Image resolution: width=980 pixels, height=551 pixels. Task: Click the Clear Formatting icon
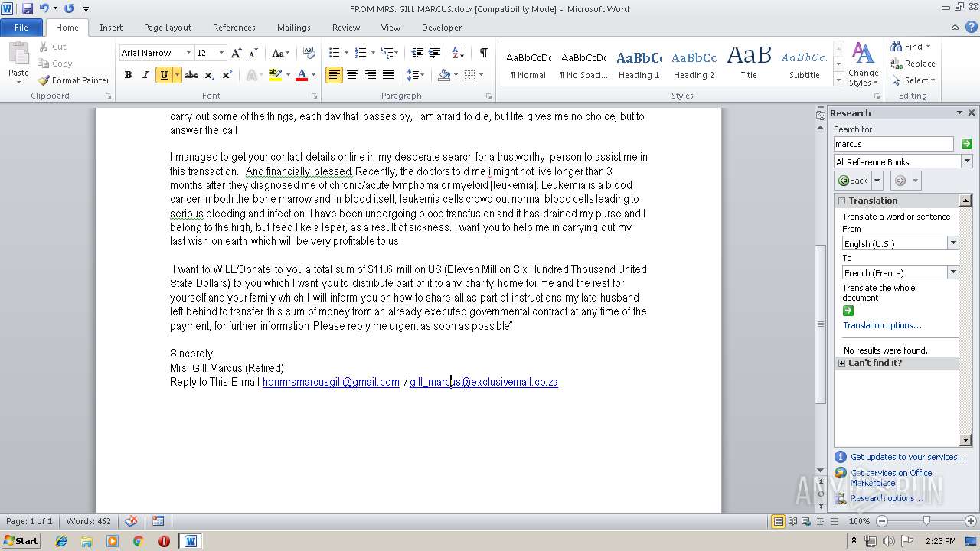309,53
